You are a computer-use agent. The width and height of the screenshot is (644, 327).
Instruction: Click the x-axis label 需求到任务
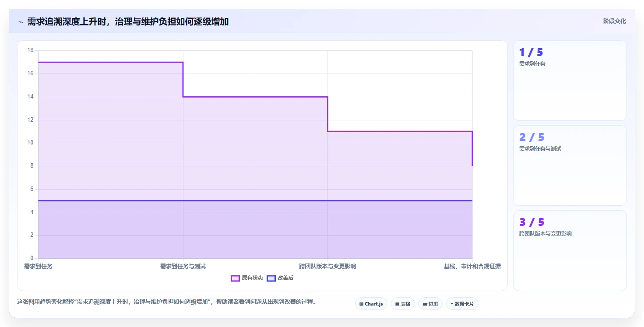pos(38,266)
